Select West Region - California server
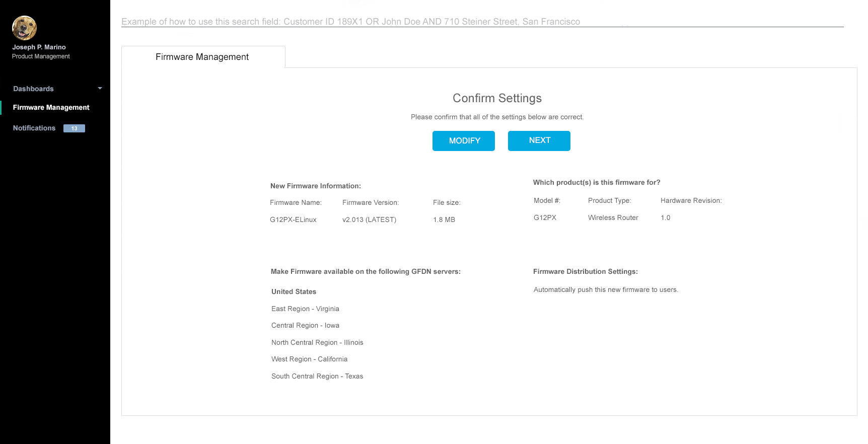This screenshot has height=444, width=868. (309, 359)
